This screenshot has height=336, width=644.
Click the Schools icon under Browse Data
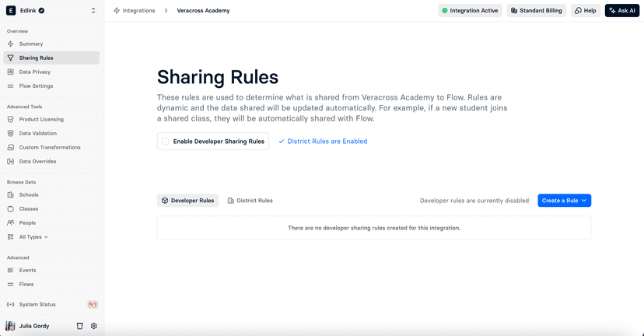(10, 194)
